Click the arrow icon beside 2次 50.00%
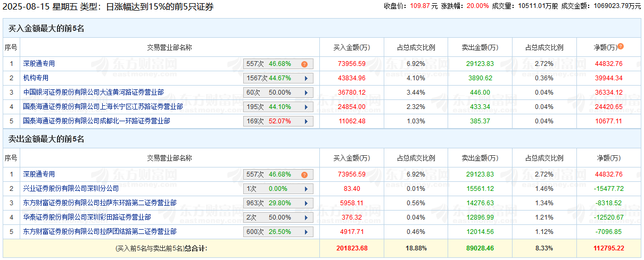644x260 pixels. point(306,217)
